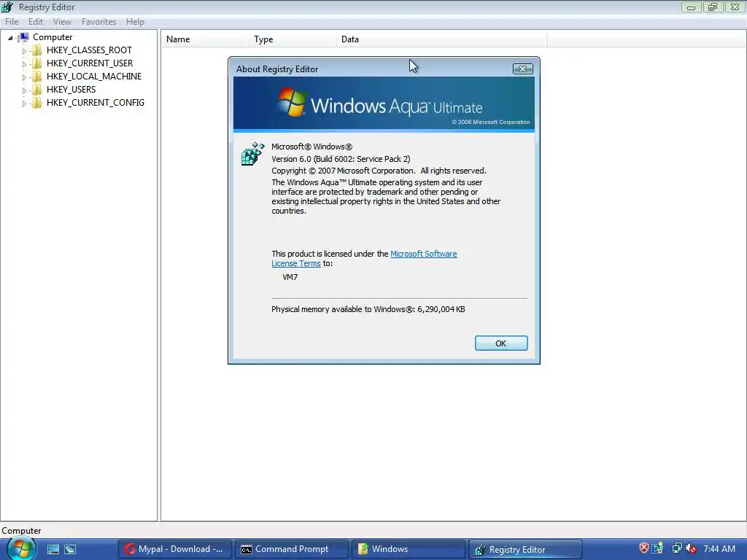Viewport: 747px width, 560px height.
Task: Click OK in About Registry Editor dialog
Action: point(500,343)
